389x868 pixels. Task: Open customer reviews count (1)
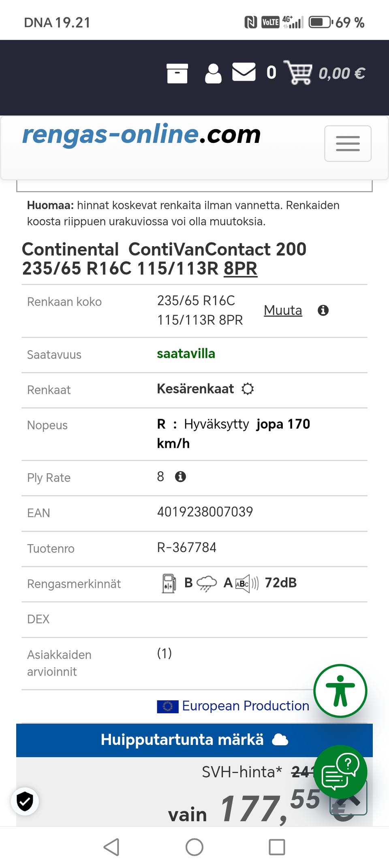point(165,653)
